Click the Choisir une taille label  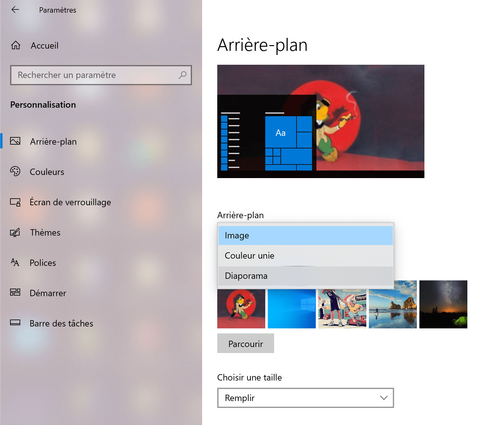pos(249,378)
